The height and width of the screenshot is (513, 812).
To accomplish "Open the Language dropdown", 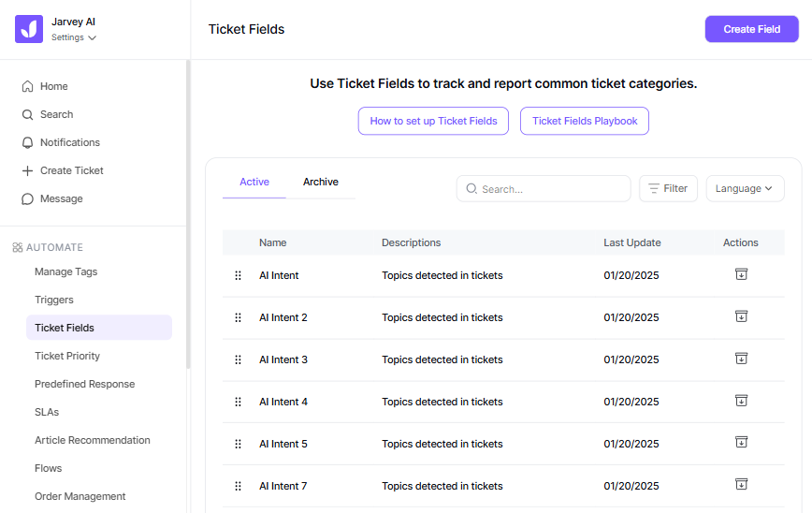I will pos(745,188).
